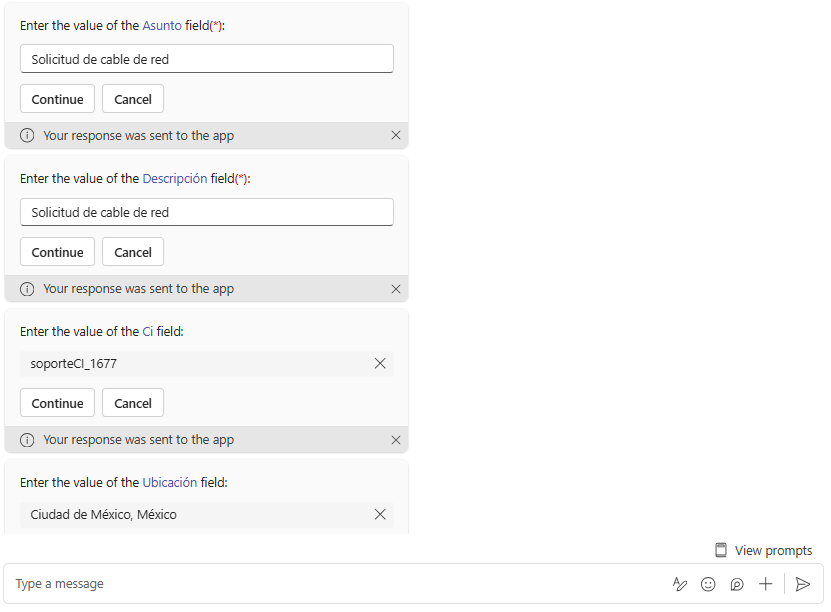Viewport: 831px width, 612px height.
Task: Open the View prompts link
Action: (773, 550)
